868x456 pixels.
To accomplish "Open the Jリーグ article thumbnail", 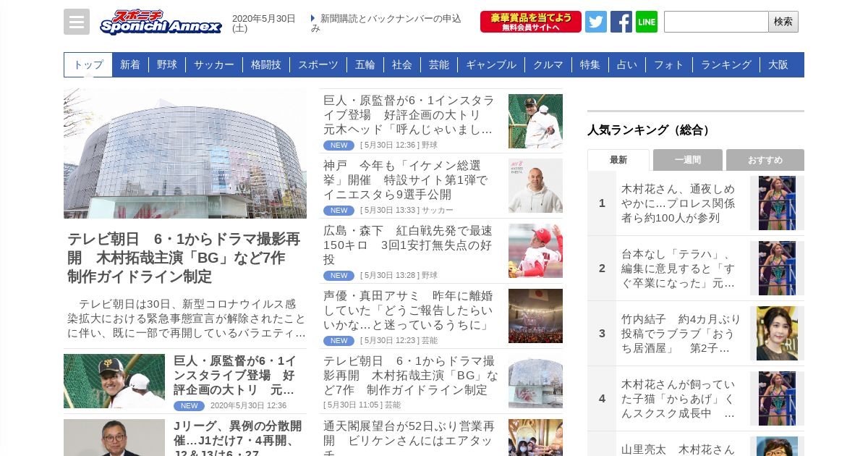I will pyautogui.click(x=114, y=437).
